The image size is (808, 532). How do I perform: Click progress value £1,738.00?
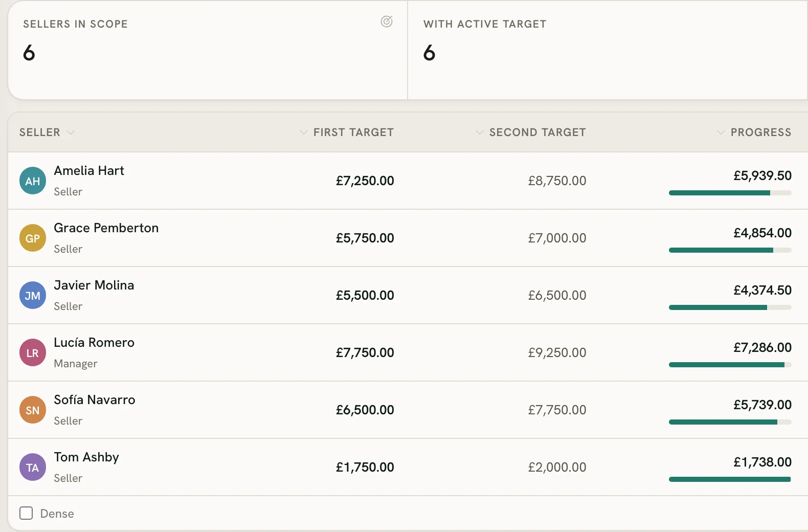click(x=762, y=462)
